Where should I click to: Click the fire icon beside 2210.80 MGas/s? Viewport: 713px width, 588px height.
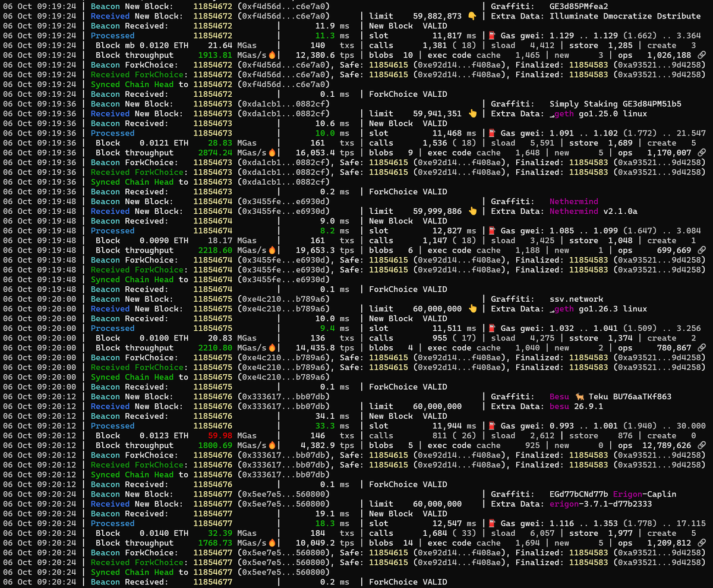coord(272,347)
